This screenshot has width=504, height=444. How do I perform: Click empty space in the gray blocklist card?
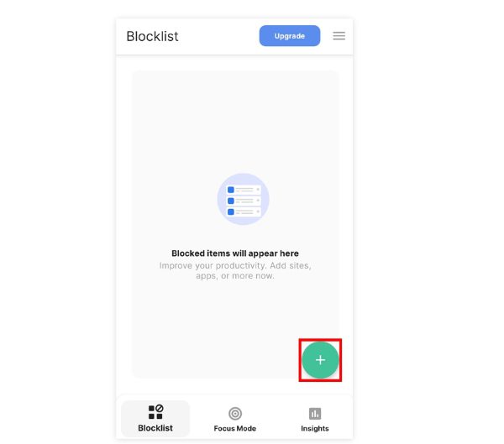tap(235, 122)
